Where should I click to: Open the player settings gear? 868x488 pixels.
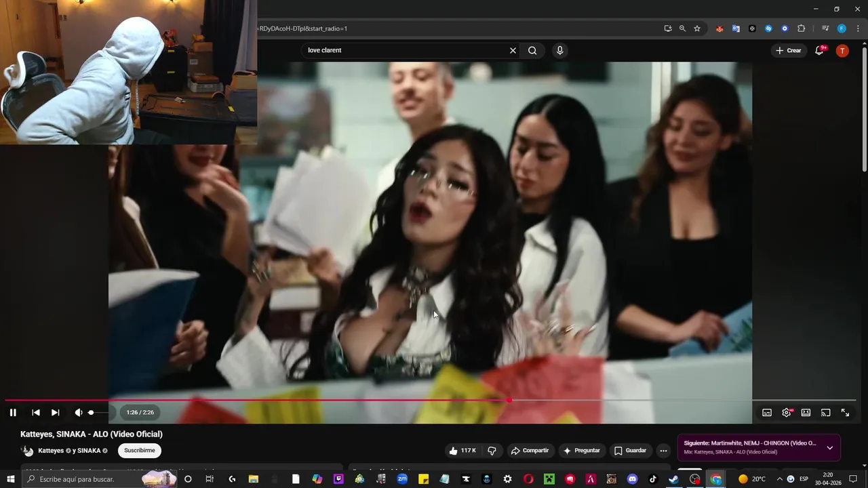coord(787,412)
